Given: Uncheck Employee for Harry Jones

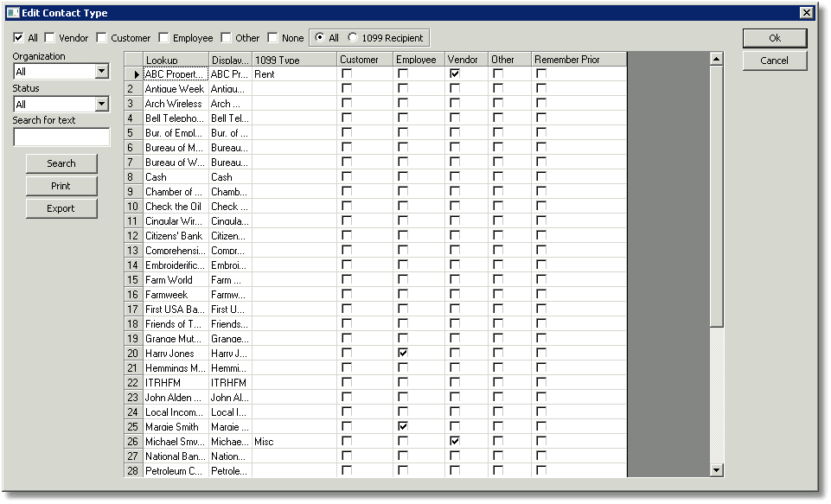Looking at the screenshot, I should 403,353.
